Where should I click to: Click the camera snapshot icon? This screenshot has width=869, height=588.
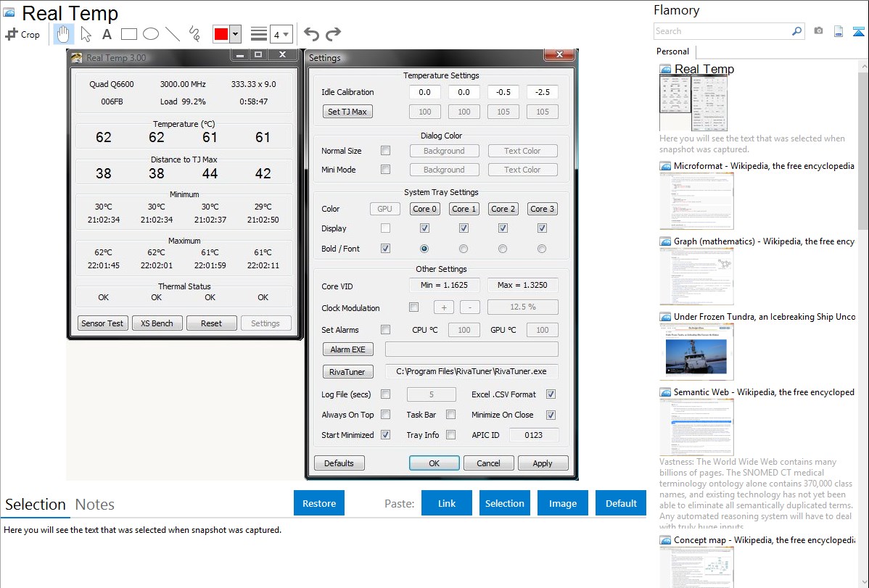coord(818,31)
